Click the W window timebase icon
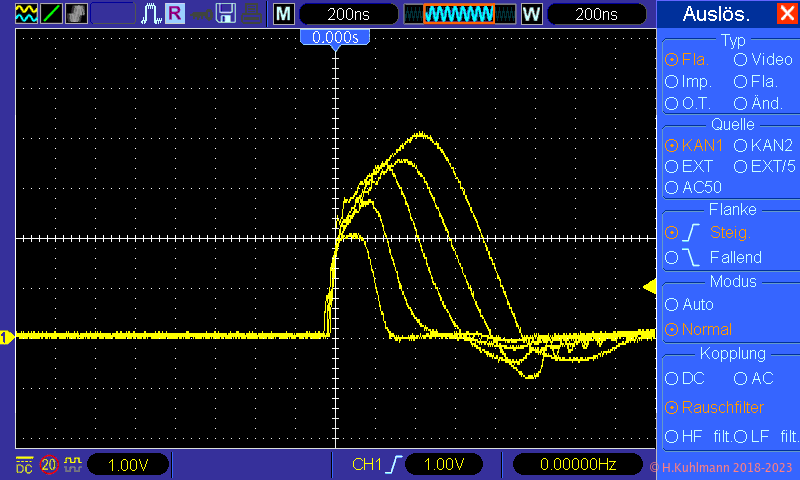Screen dimensions: 800x480 coord(531,13)
